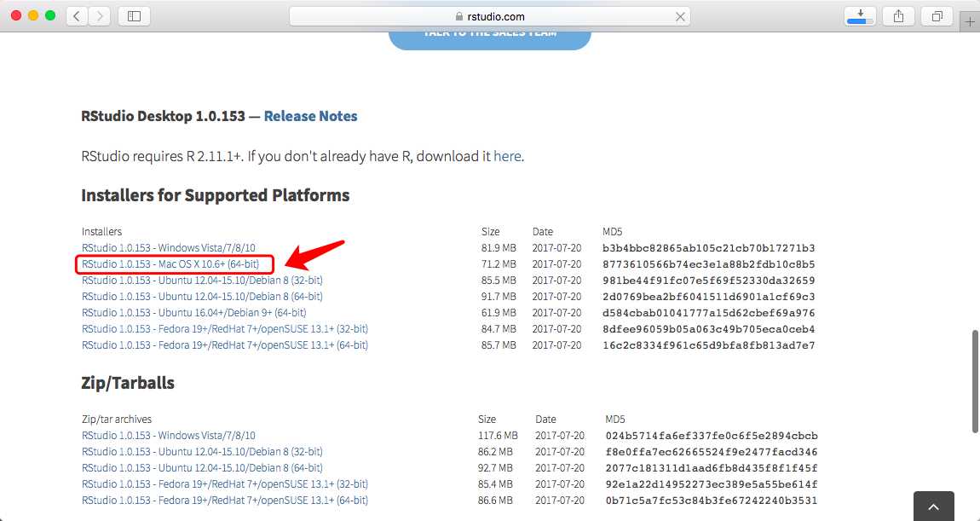
Task: Focus the rstudio.com address field
Action: (489, 17)
